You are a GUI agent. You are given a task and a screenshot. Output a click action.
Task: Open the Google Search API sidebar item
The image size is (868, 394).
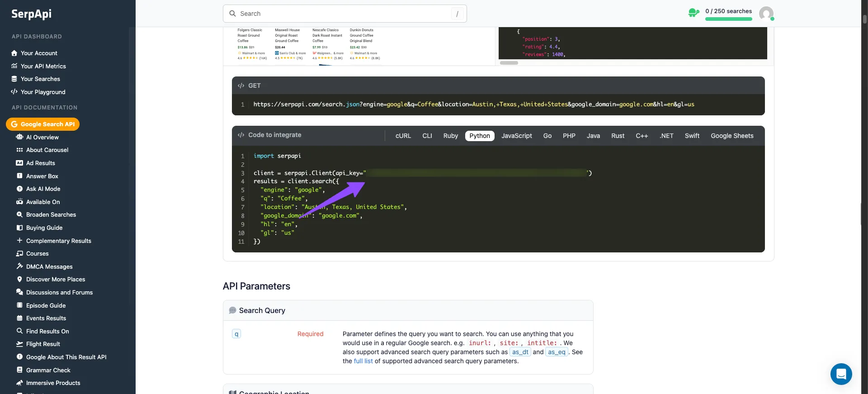click(x=43, y=124)
